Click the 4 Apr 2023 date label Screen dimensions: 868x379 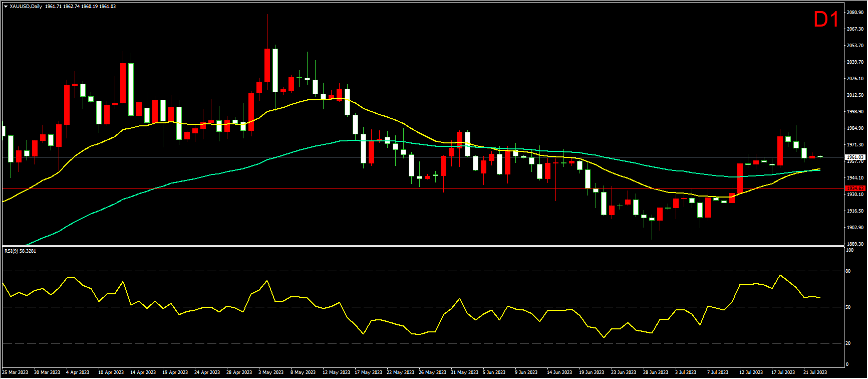click(x=78, y=372)
